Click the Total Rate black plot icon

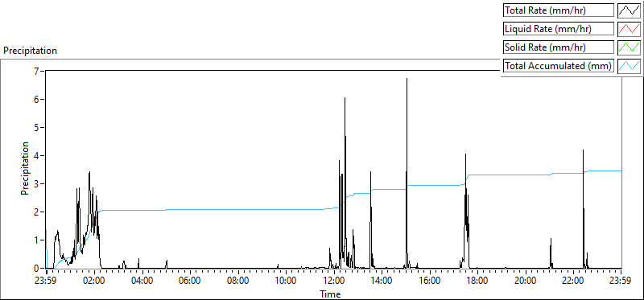(x=629, y=10)
